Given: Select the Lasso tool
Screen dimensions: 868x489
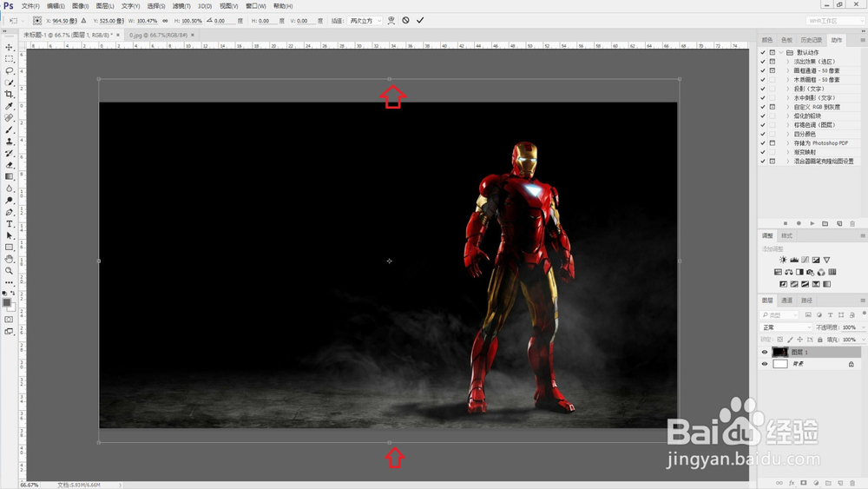Looking at the screenshot, I should pos(9,71).
